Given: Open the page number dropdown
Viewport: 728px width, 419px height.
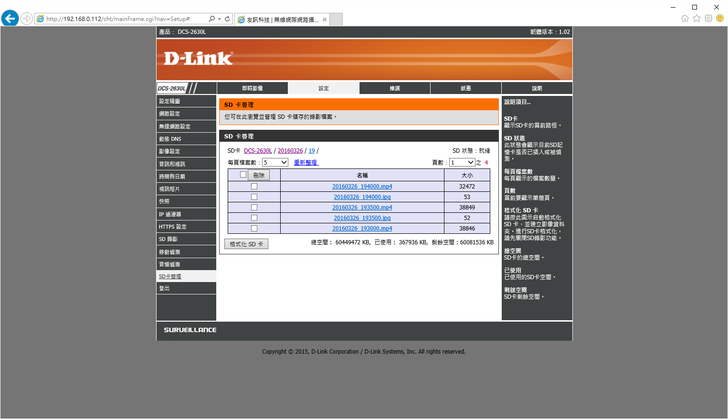Looking at the screenshot, I should (x=463, y=161).
